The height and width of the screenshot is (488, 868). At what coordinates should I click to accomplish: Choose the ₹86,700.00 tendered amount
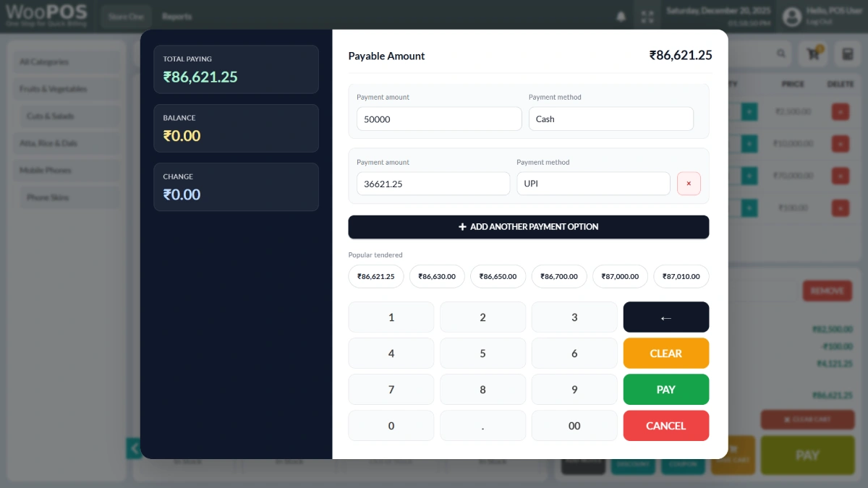coord(558,276)
